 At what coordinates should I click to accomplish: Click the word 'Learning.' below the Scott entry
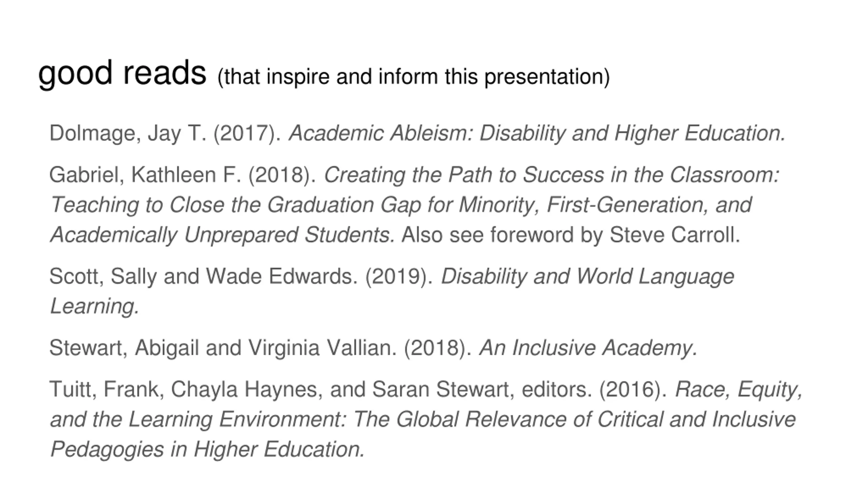tap(95, 306)
